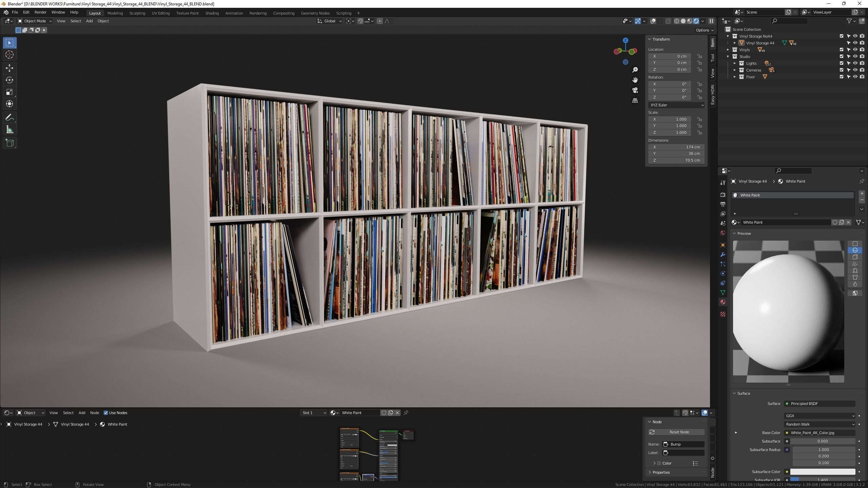Image resolution: width=868 pixels, height=488 pixels.
Task: Click the viewport zoom magnifier icon
Action: pos(635,70)
